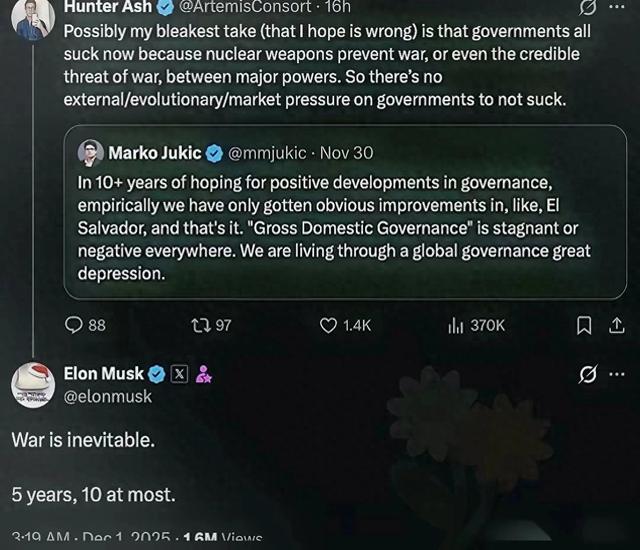Click the X affiliation badge beside Elon Musk
This screenshot has height=550, width=640.
pos(180,375)
